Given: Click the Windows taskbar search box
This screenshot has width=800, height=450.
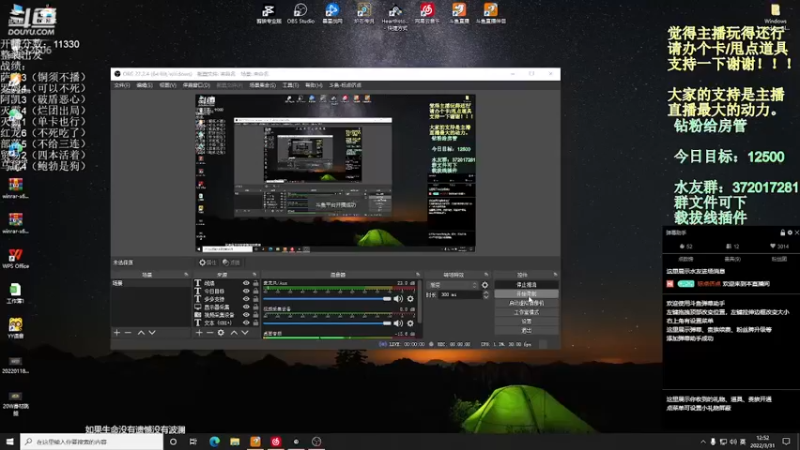Looking at the screenshot, I should (x=92, y=442).
